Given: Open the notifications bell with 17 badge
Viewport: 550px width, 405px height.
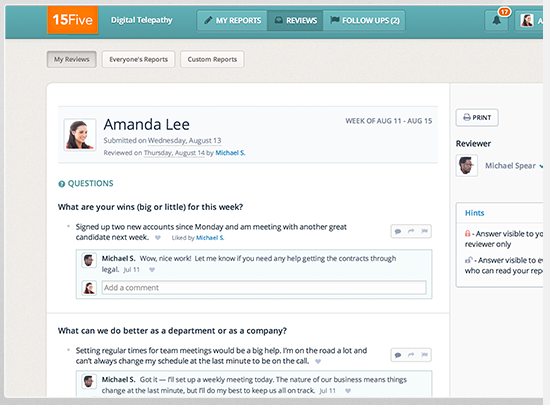Looking at the screenshot, I should [x=496, y=20].
